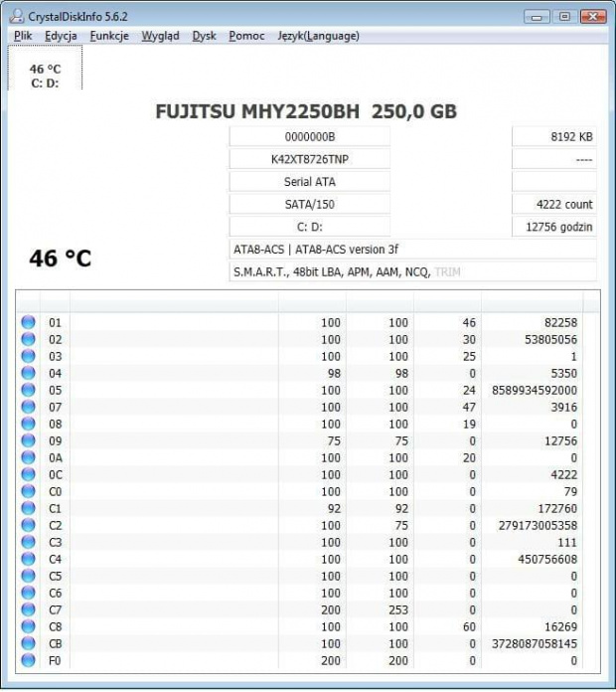Open the Pomoc menu

(246, 36)
